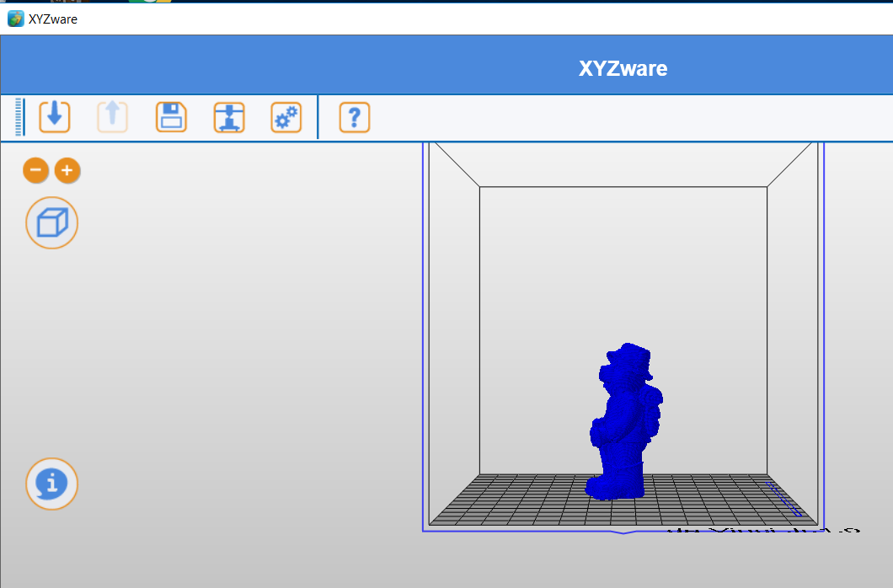Viewport: 893px width, 588px height.
Task: Zoom in with orange plus button
Action: [x=67, y=170]
